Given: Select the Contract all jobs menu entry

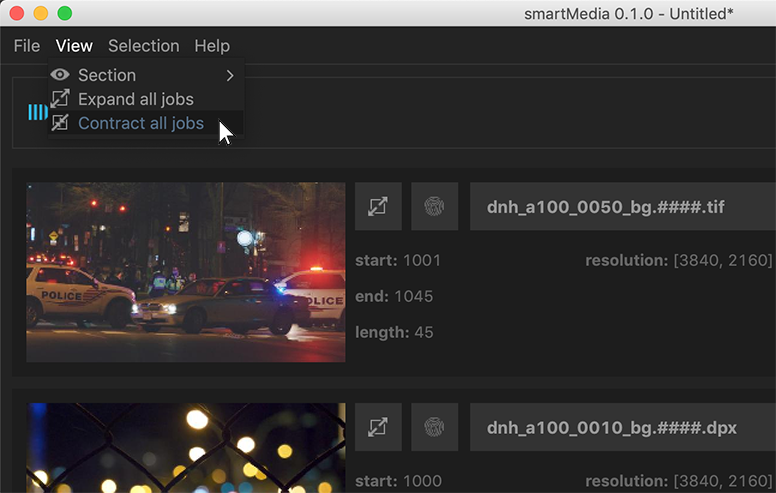Looking at the screenshot, I should point(141,124).
